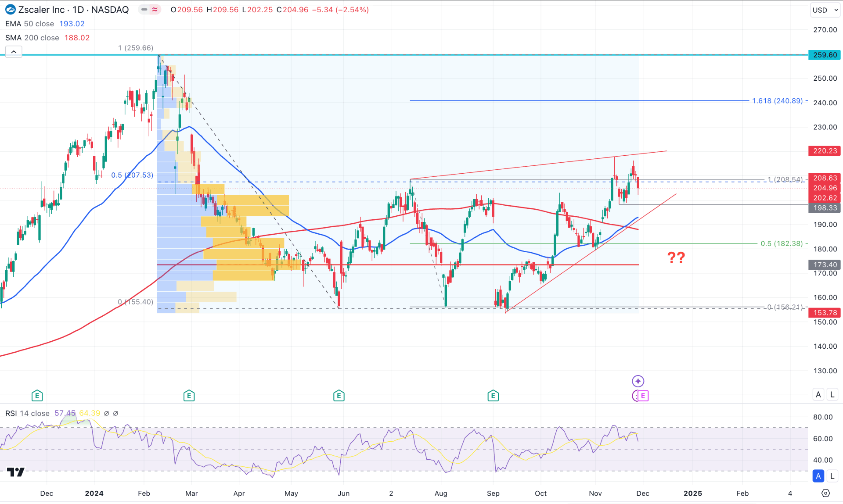The image size is (843, 504).
Task: Click the 153.78 price label
Action: [x=825, y=313]
